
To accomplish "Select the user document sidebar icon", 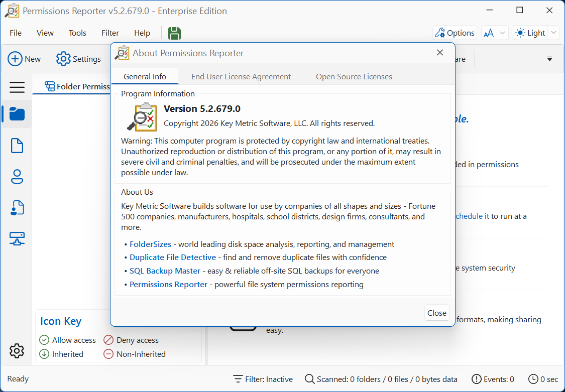I will point(17,208).
